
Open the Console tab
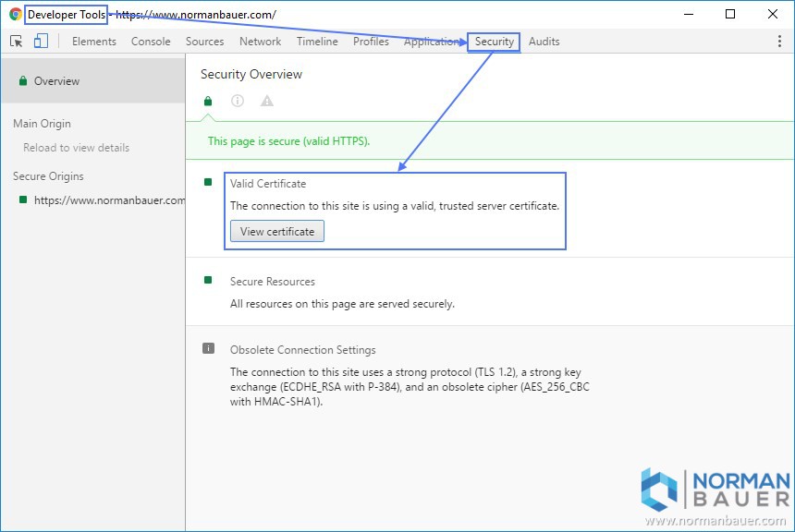151,42
